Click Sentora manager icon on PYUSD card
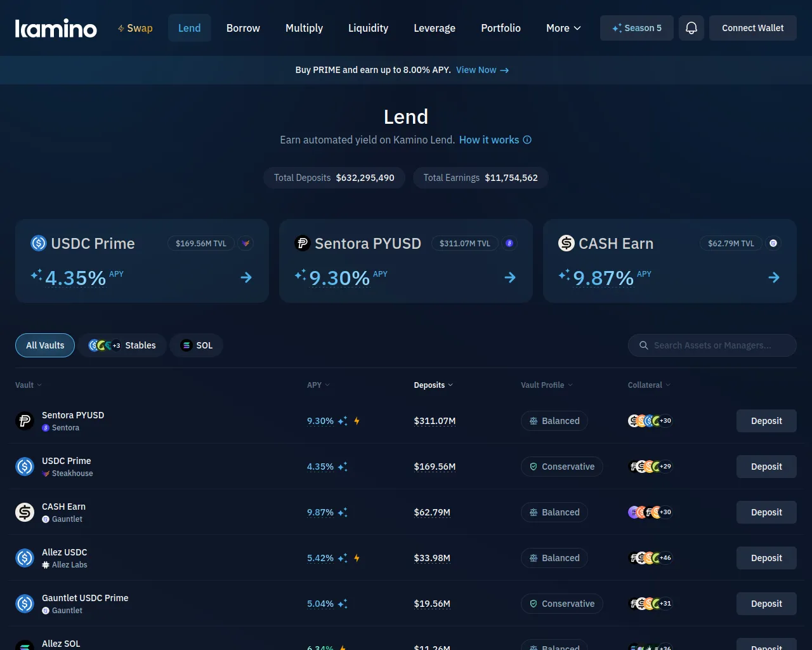Screen dimensions: 812x650 click(x=509, y=243)
